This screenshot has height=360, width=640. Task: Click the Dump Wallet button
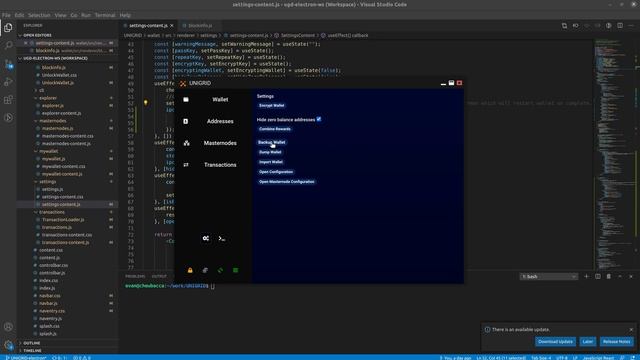pos(270,152)
